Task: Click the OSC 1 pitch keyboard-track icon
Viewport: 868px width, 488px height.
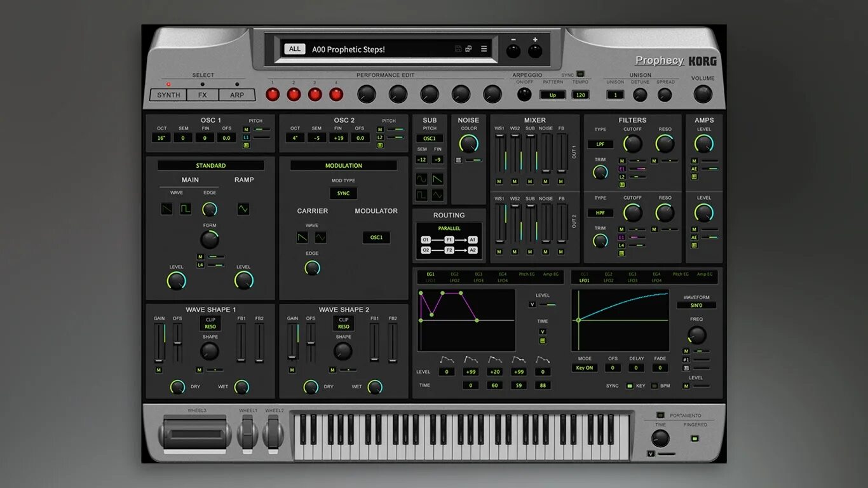Action: tap(247, 145)
